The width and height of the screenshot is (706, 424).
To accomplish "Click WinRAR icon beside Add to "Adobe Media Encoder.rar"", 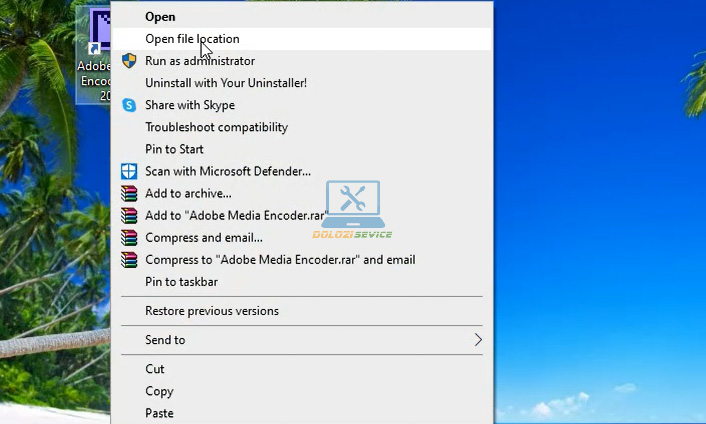I will point(129,215).
